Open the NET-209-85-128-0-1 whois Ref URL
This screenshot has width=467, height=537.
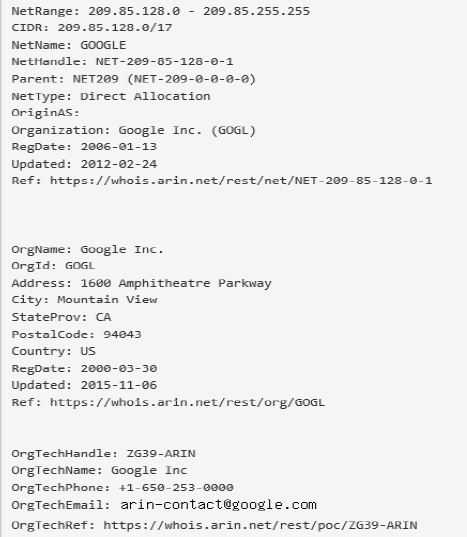point(241,180)
